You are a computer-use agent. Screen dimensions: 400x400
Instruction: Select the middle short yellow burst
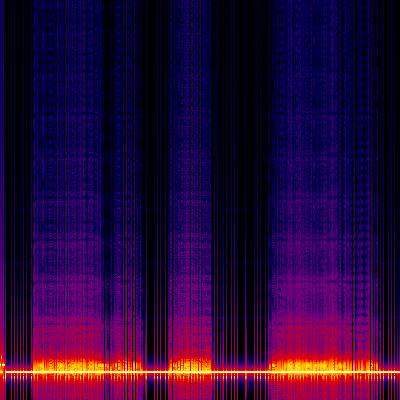click(x=190, y=365)
